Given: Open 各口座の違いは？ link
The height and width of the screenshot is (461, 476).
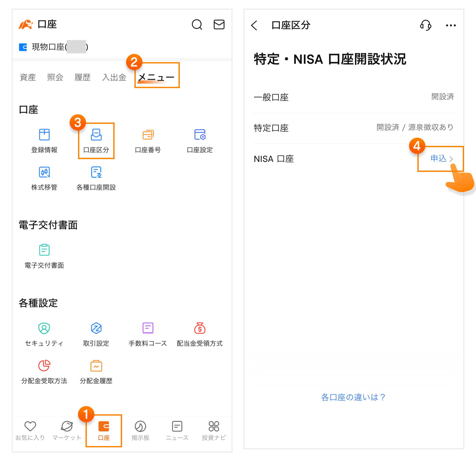Looking at the screenshot, I should (353, 397).
